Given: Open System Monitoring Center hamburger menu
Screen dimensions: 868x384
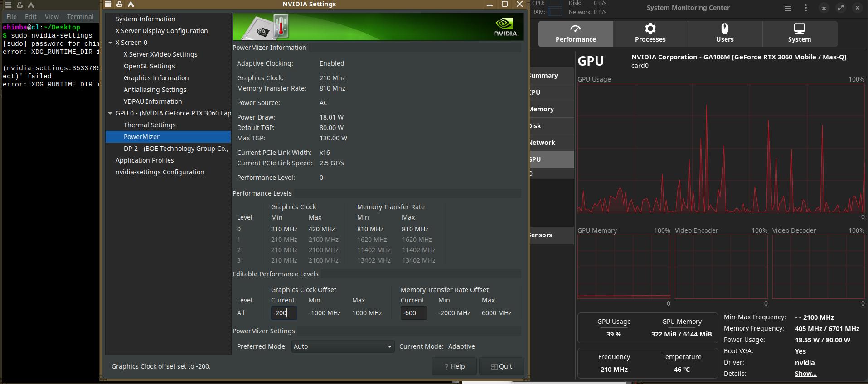Looking at the screenshot, I should click(788, 8).
